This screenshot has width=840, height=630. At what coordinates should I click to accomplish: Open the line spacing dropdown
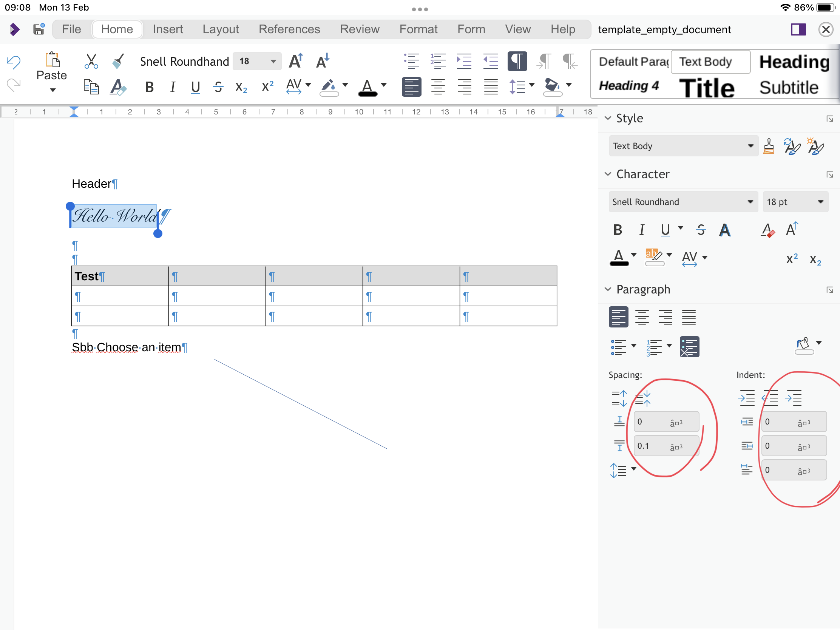[x=522, y=86]
